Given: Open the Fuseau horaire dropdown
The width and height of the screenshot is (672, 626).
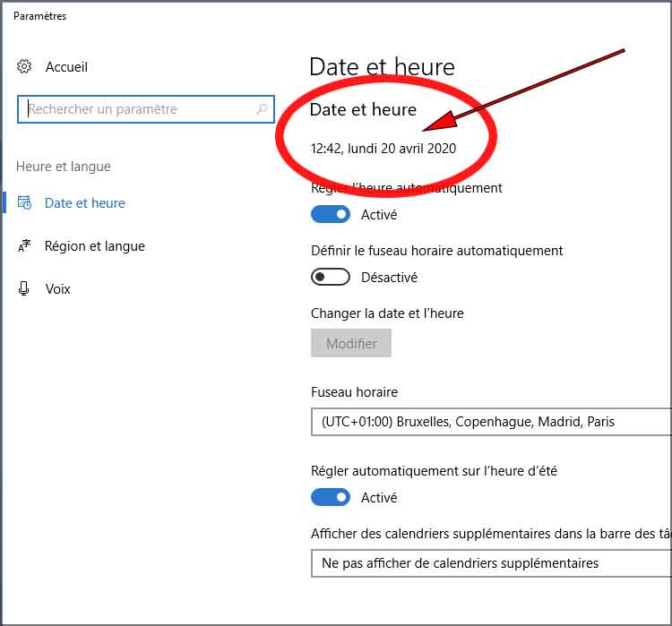Looking at the screenshot, I should (x=491, y=422).
